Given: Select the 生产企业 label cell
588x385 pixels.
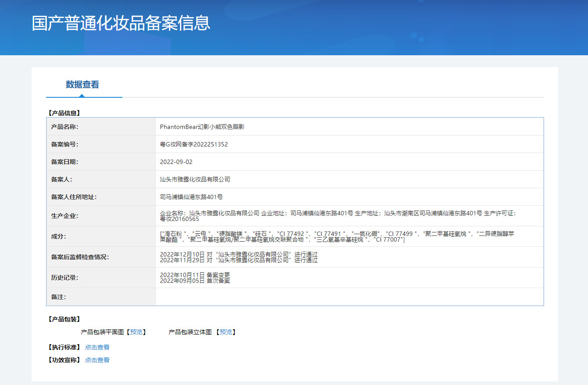Looking at the screenshot, I should tap(101, 216).
